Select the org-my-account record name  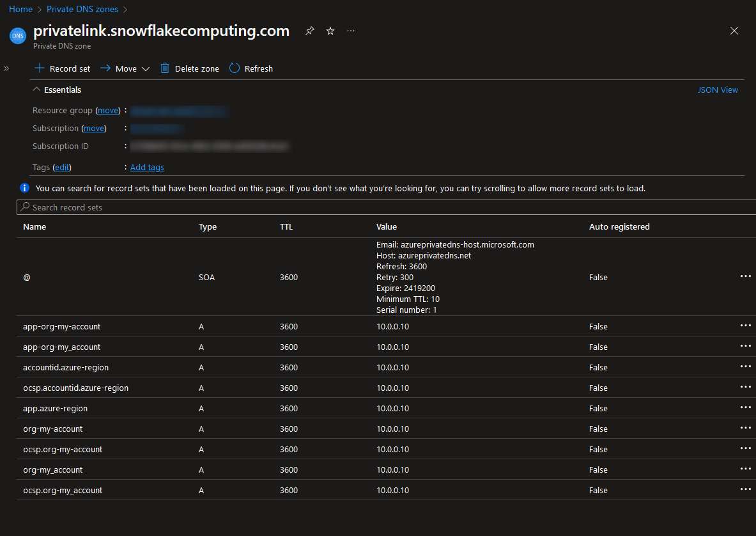click(x=53, y=429)
